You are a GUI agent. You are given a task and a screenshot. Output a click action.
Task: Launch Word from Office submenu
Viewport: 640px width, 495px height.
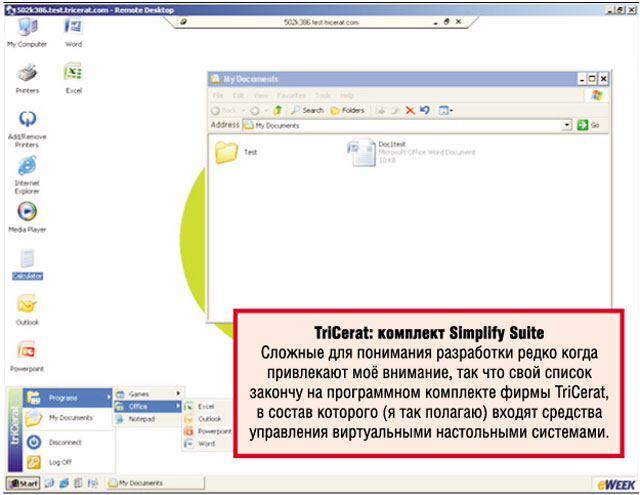[x=208, y=444]
